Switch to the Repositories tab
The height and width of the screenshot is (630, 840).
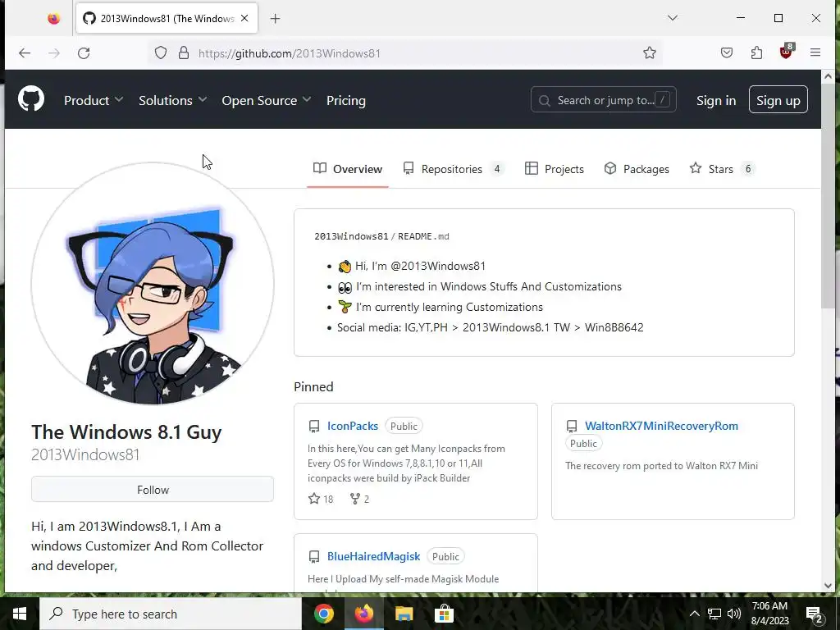pyautogui.click(x=453, y=169)
